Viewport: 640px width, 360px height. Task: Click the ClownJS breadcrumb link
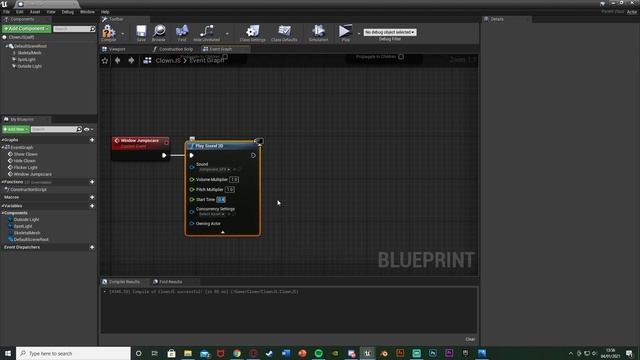click(168, 60)
